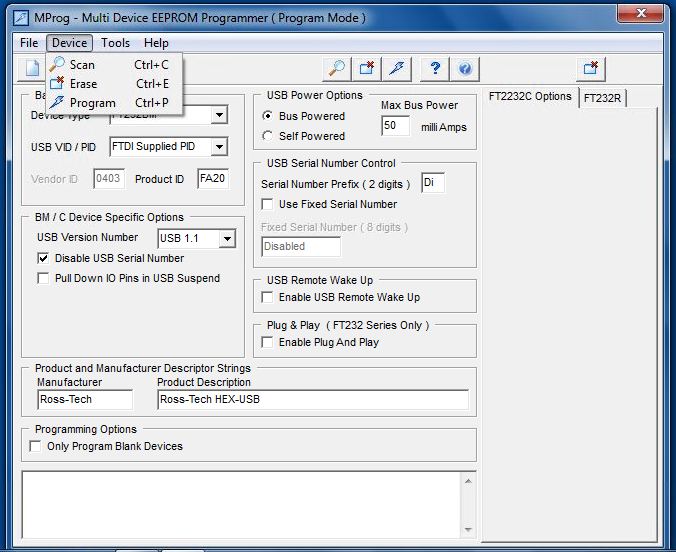Select the Bus Powered radio button
The image size is (676, 552).
click(267, 116)
